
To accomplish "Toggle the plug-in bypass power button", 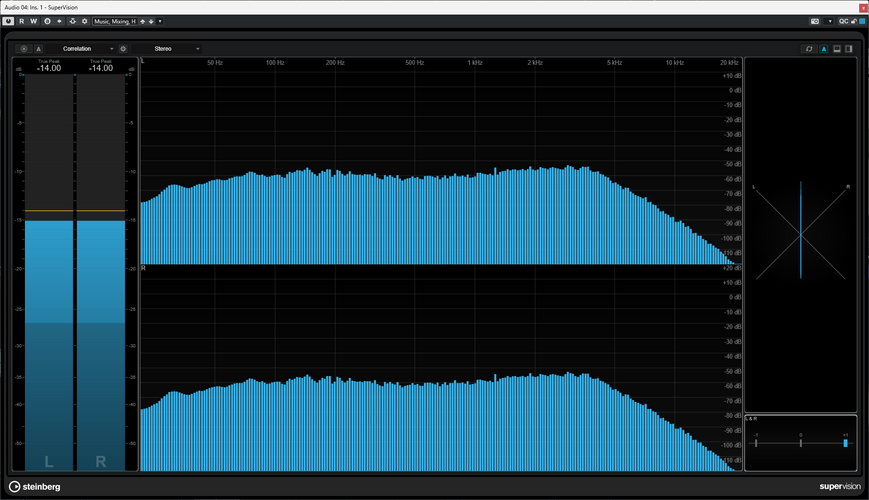I will coord(8,21).
